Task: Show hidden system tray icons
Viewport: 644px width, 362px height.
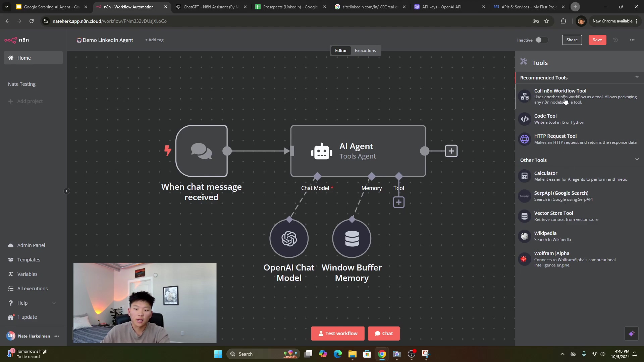Action: [562, 354]
